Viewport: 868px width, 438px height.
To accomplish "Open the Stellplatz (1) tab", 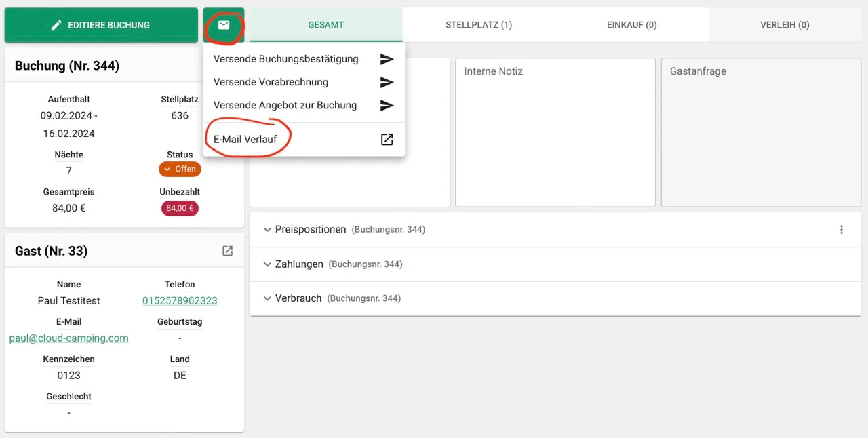I will click(479, 25).
